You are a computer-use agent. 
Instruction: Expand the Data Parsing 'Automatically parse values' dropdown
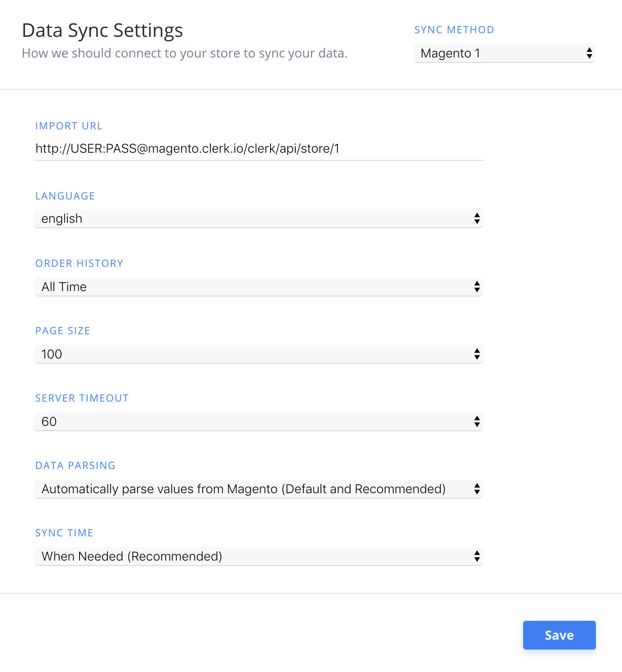(x=252, y=489)
